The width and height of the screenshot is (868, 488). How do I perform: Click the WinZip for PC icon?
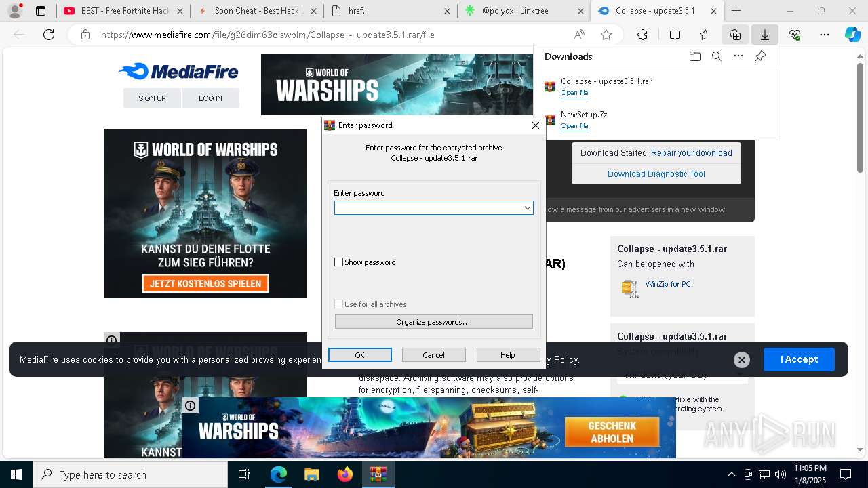pyautogui.click(x=630, y=288)
